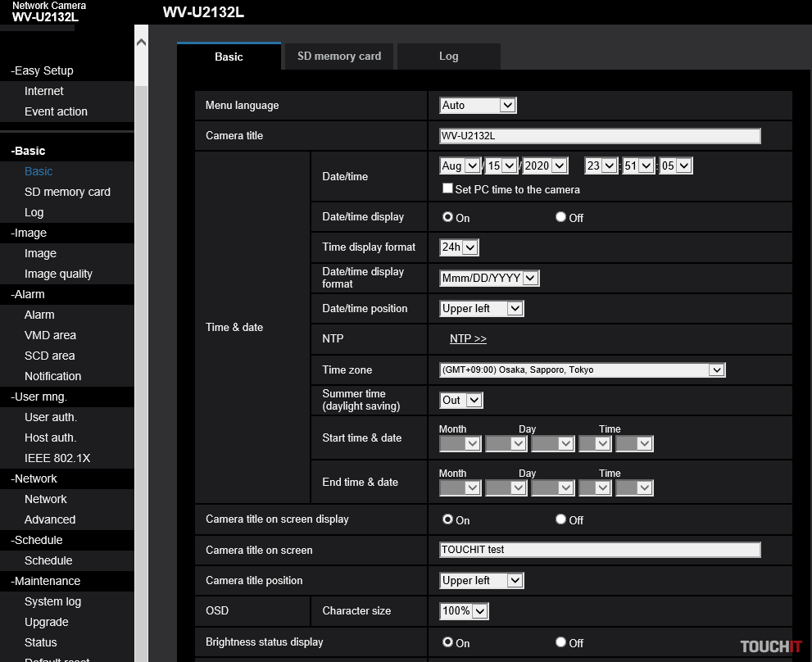This screenshot has width=812, height=662.
Task: Open the NTP settings link
Action: [467, 338]
